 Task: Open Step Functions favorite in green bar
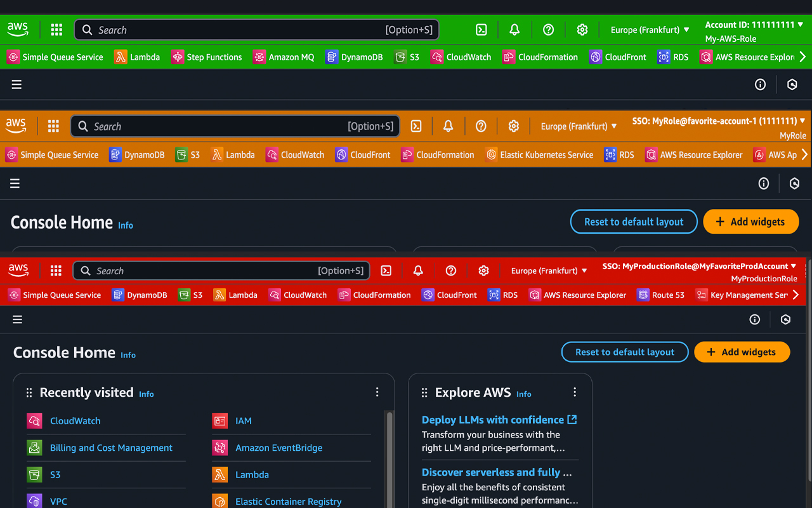click(207, 57)
